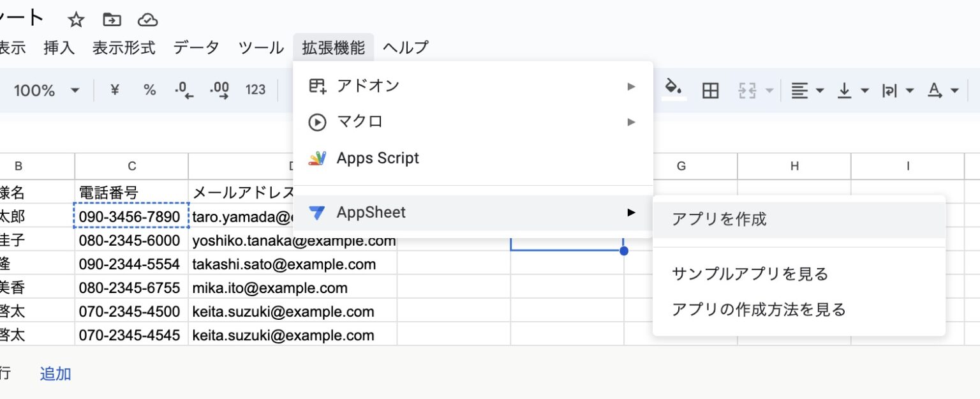Open more number formats via 123 icon
Viewport: 980px width, 399px height.
(255, 90)
